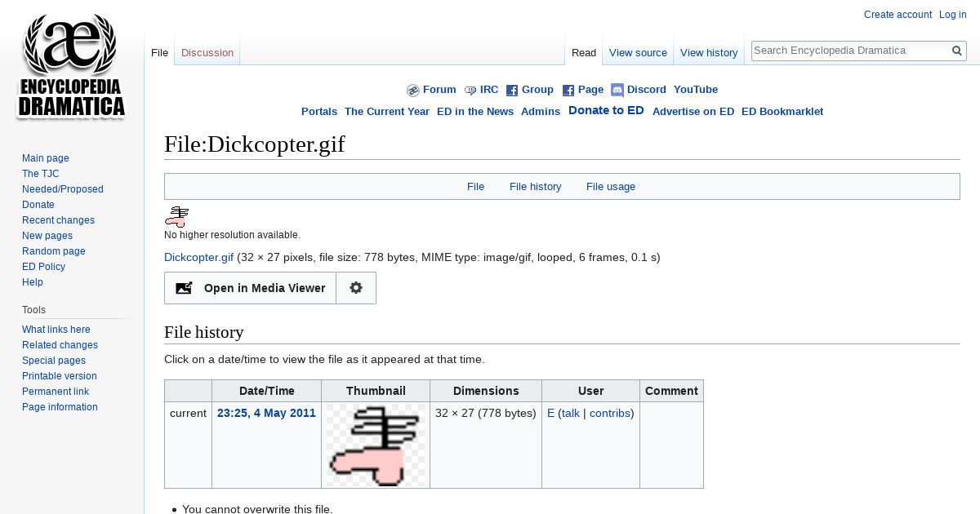Open The TJC sidebar link

[41, 174]
